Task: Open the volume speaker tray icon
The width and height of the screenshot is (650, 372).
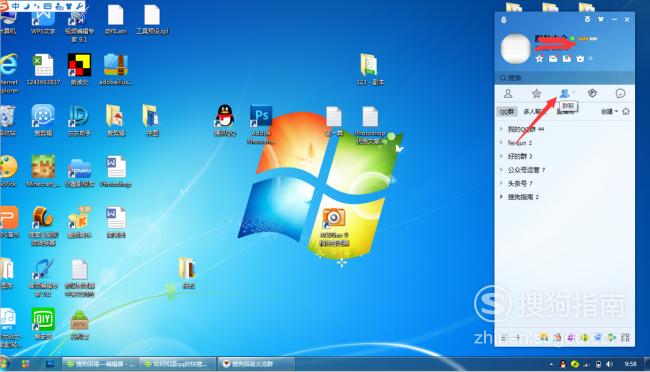Action: [x=609, y=364]
